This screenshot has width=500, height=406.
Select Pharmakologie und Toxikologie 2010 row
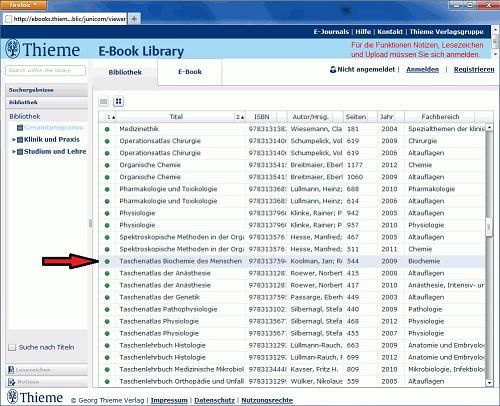coord(292,189)
